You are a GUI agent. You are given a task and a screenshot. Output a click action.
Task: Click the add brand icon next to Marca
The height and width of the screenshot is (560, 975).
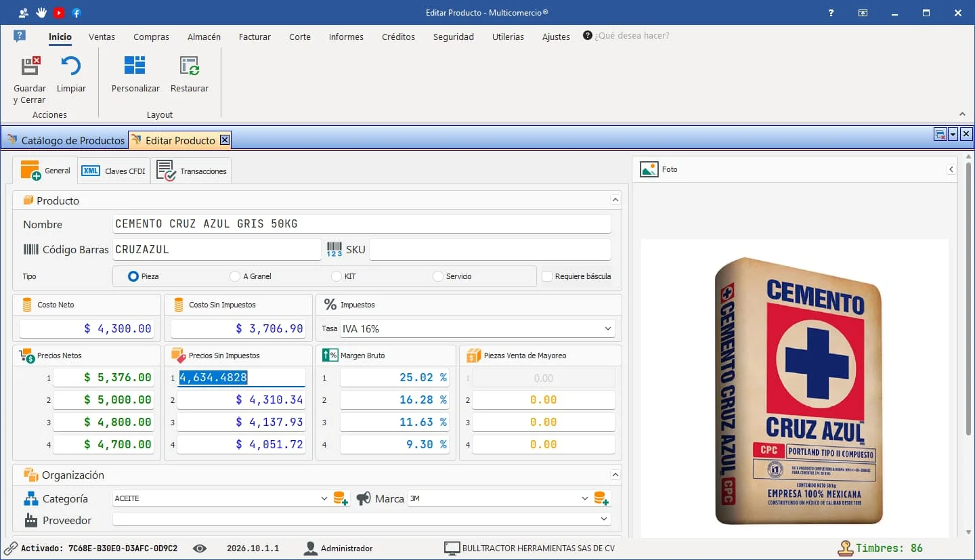click(x=601, y=499)
